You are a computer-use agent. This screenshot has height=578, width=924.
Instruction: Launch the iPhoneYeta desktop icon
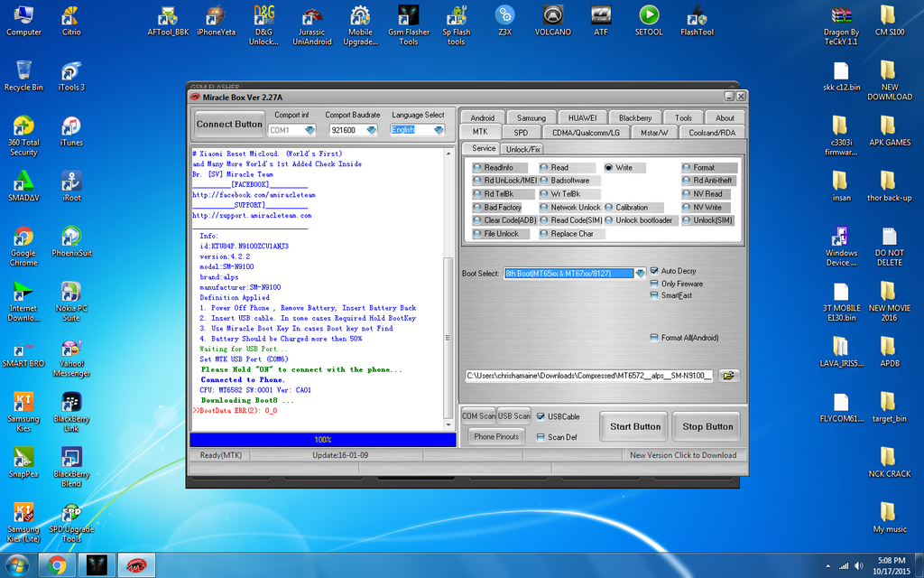[x=216, y=22]
